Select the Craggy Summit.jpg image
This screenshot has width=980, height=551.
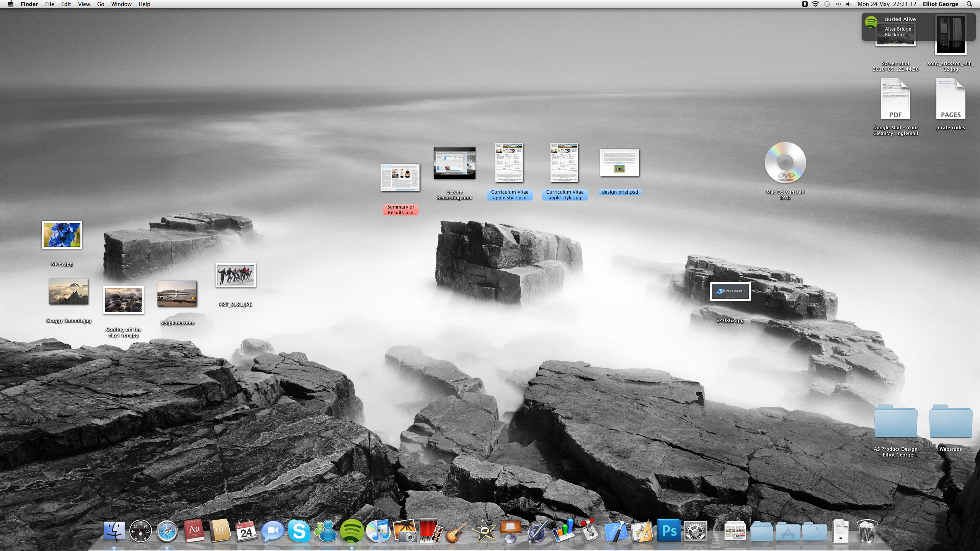click(x=68, y=292)
